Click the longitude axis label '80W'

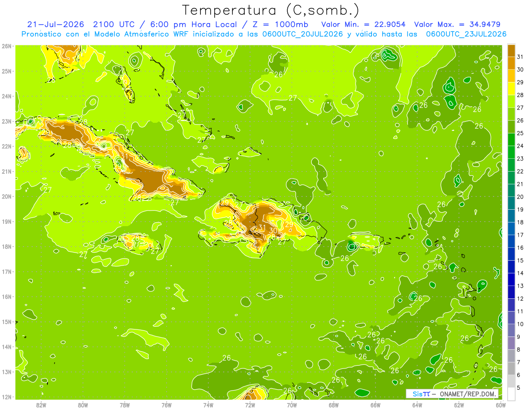[x=83, y=405]
